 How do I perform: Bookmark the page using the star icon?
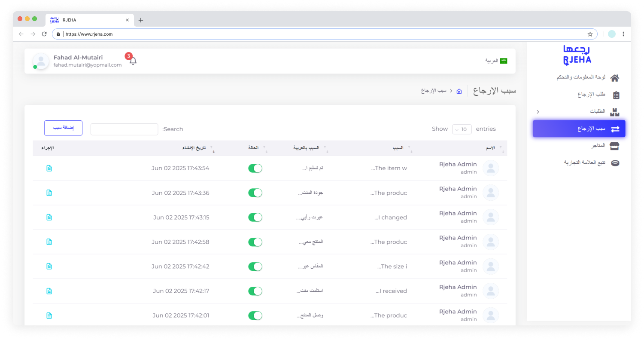pos(590,34)
